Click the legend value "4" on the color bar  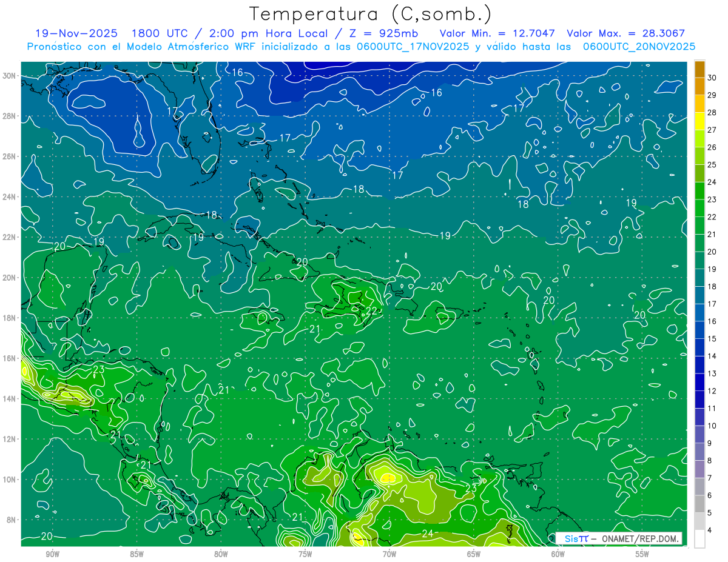click(x=710, y=530)
